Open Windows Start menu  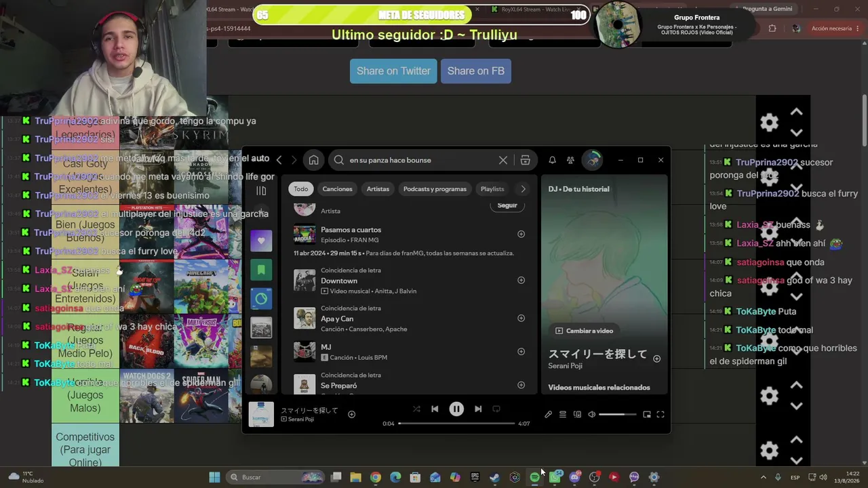214,477
